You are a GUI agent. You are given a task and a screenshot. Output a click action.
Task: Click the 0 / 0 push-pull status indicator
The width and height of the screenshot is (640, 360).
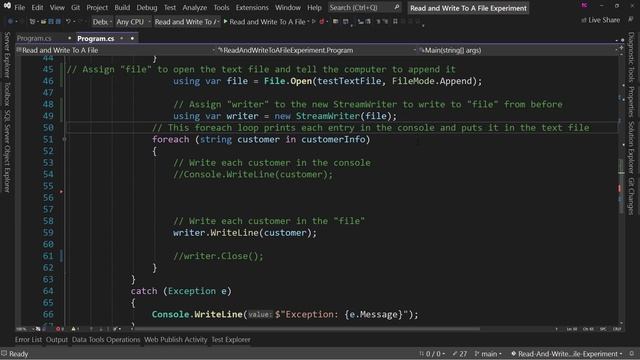click(x=433, y=354)
